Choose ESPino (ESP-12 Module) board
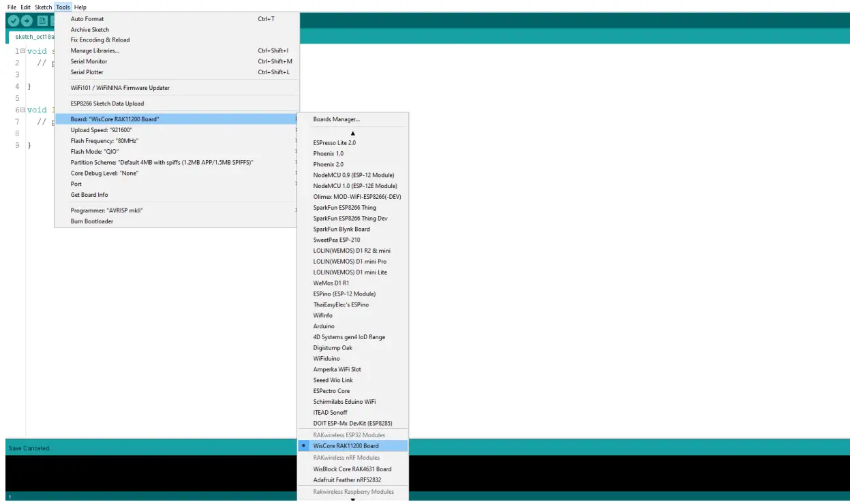The width and height of the screenshot is (850, 504). click(x=353, y=294)
